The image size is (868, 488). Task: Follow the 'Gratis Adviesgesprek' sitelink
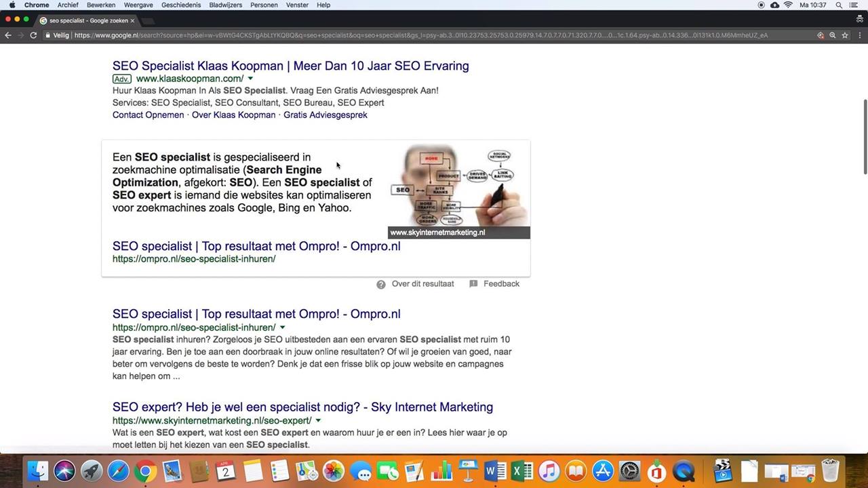tap(325, 115)
